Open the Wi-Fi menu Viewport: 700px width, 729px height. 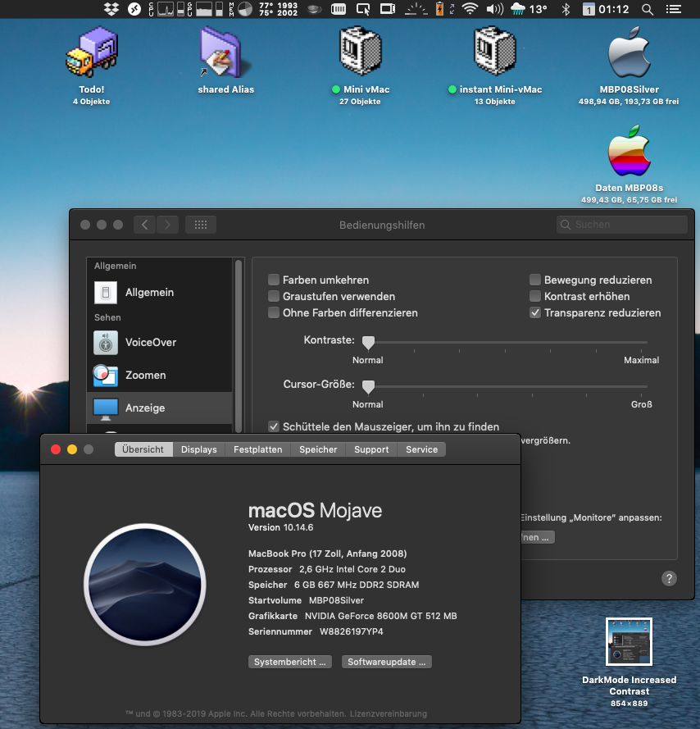click(470, 9)
